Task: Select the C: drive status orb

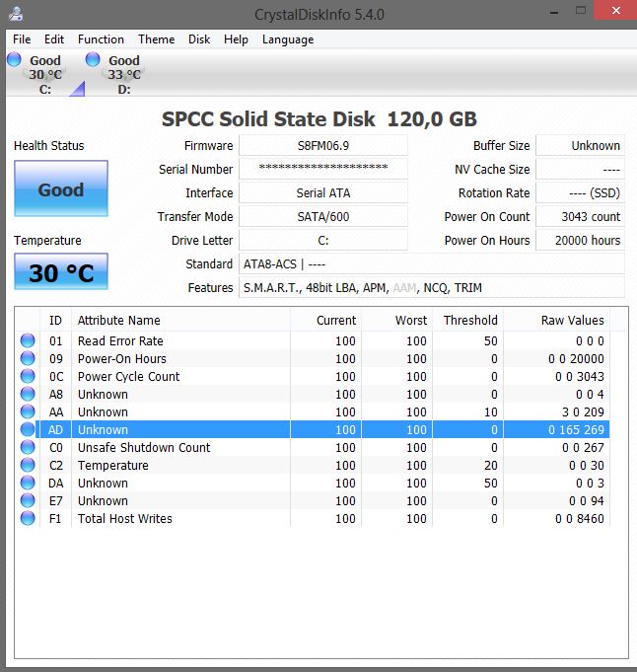Action: [x=14, y=59]
